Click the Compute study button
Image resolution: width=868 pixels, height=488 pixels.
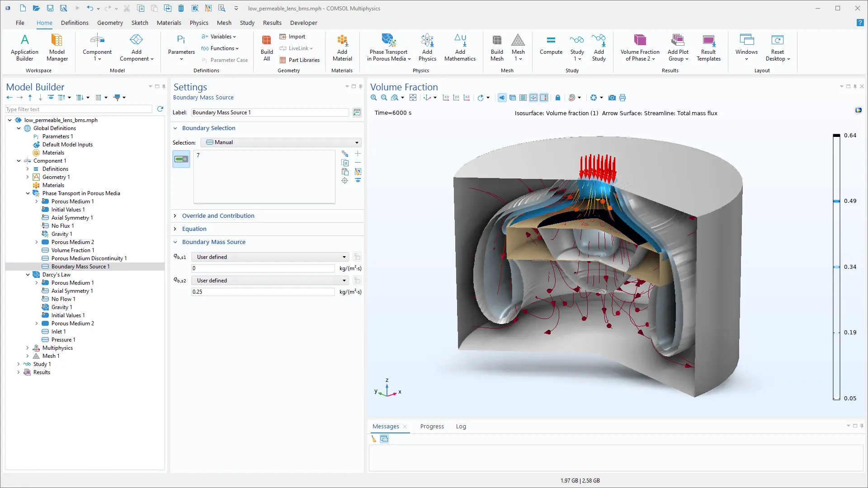point(551,45)
